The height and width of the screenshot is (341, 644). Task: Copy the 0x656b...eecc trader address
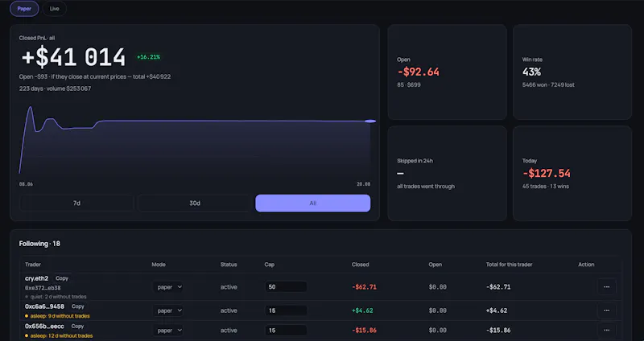77,327
